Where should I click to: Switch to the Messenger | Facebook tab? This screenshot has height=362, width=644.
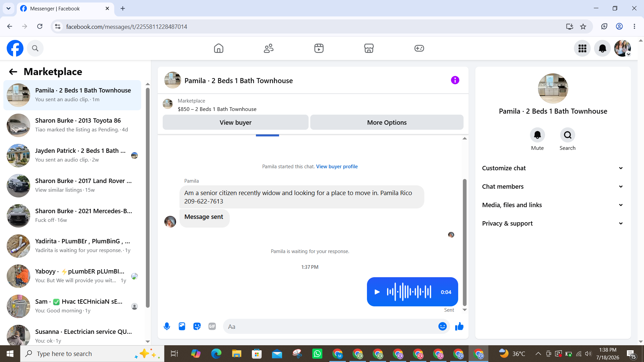tap(65, 8)
